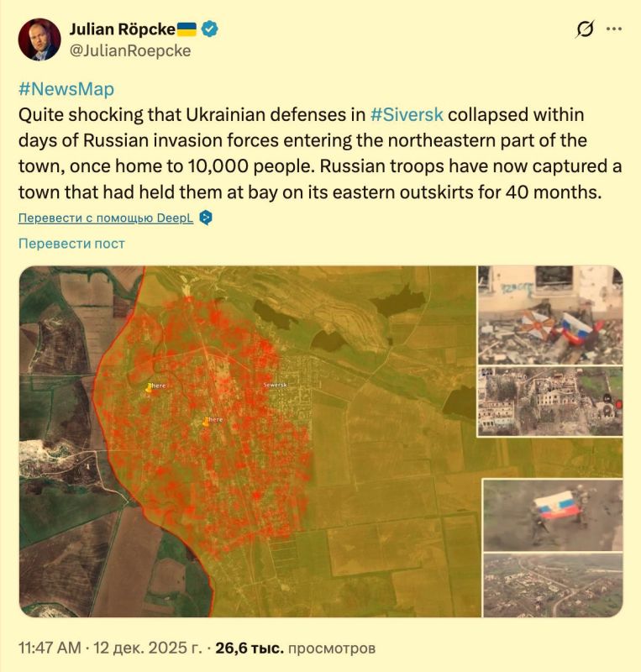This screenshot has height=672, width=641.
Task: Open the soldiers holding flag thumbnail
Action: (x=550, y=517)
